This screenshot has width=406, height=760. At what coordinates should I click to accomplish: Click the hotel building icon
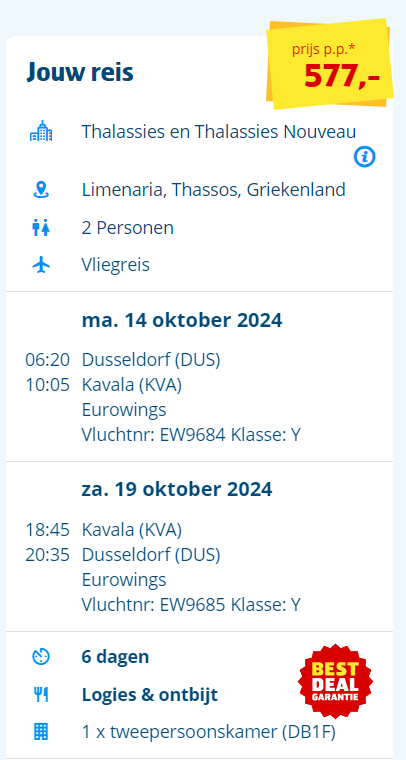(41, 131)
